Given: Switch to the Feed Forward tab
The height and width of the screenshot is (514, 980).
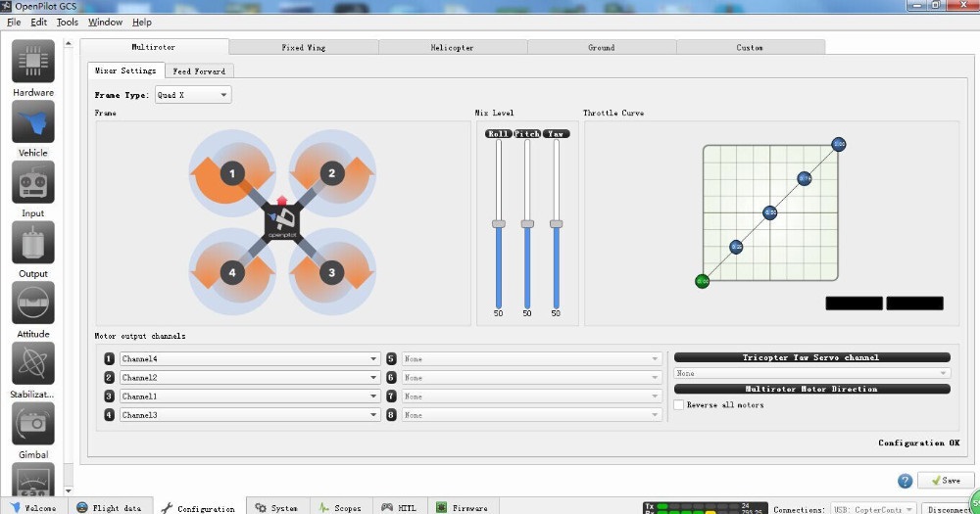Looking at the screenshot, I should point(199,71).
